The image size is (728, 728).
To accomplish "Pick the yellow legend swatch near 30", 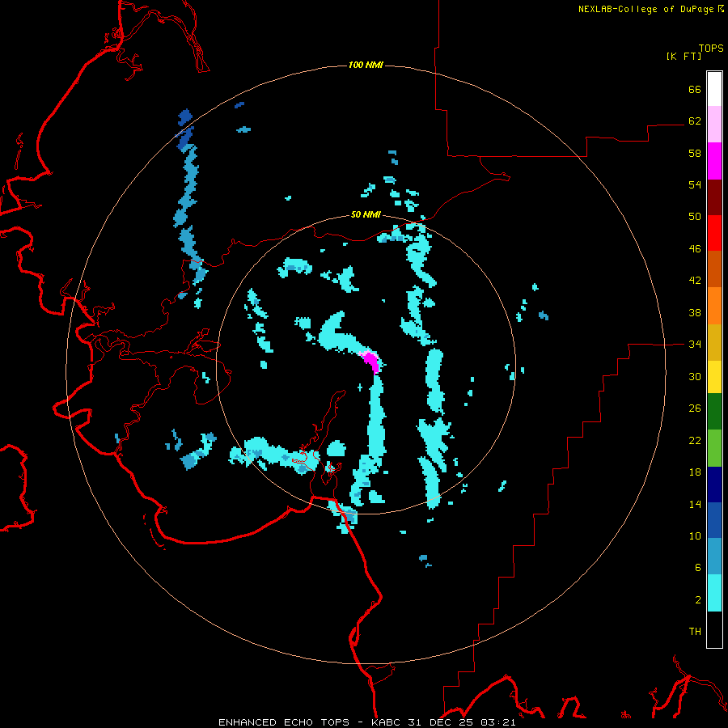I will click(714, 376).
